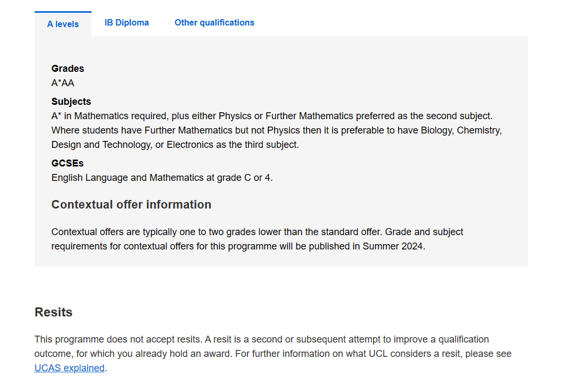Click the line starting 'Where students have Further Mathematics'
562x392 pixels.
277,130
